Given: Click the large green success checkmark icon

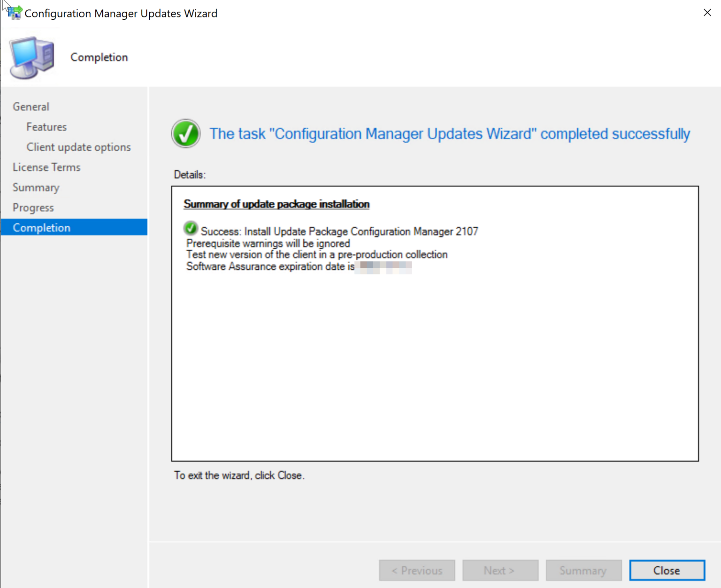Looking at the screenshot, I should [x=186, y=134].
